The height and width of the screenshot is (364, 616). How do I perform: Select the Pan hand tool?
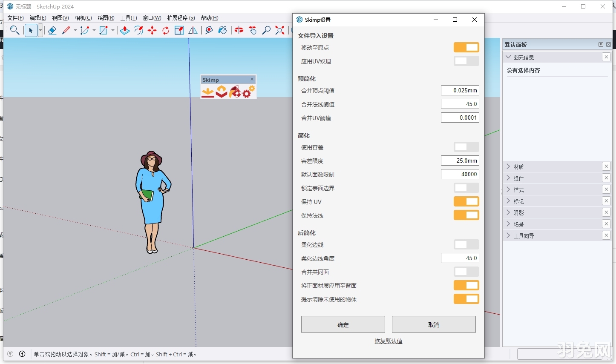pos(253,30)
